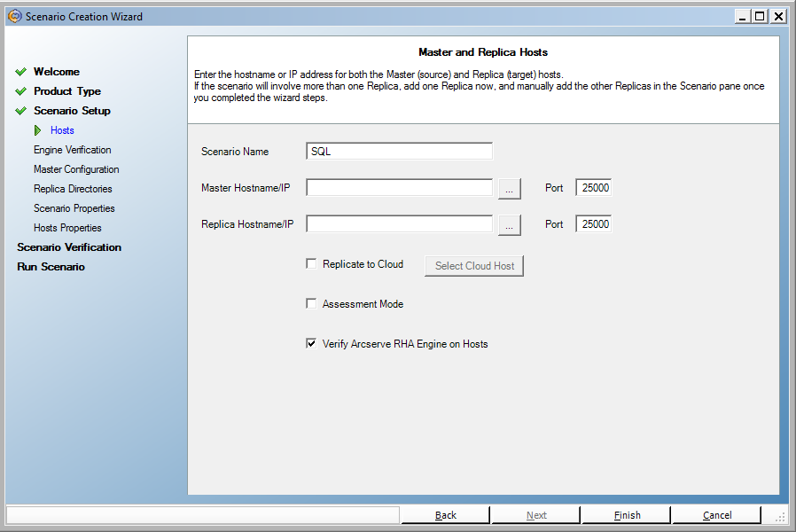
Task: Select the Engine Verification step
Action: (72, 150)
